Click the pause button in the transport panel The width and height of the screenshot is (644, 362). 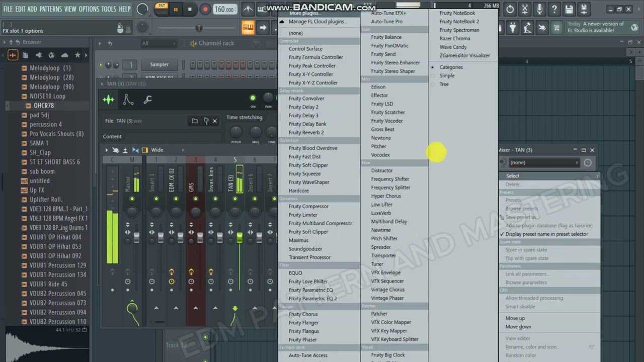click(x=176, y=9)
